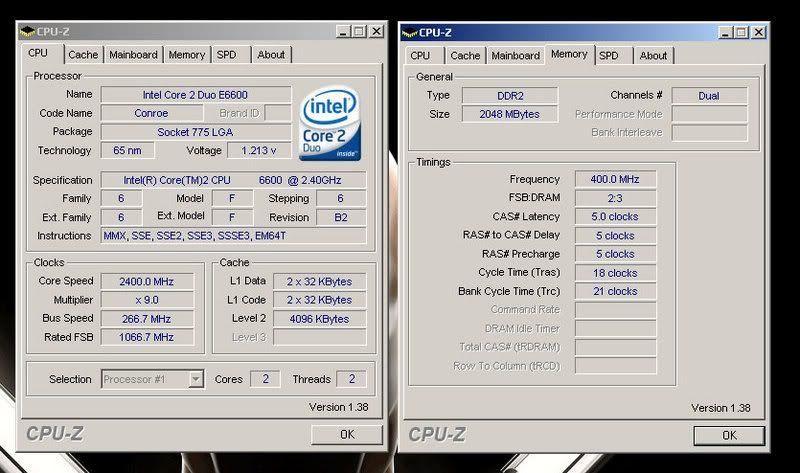
Task: Click the RAS# Precharge value
Action: [x=615, y=254]
